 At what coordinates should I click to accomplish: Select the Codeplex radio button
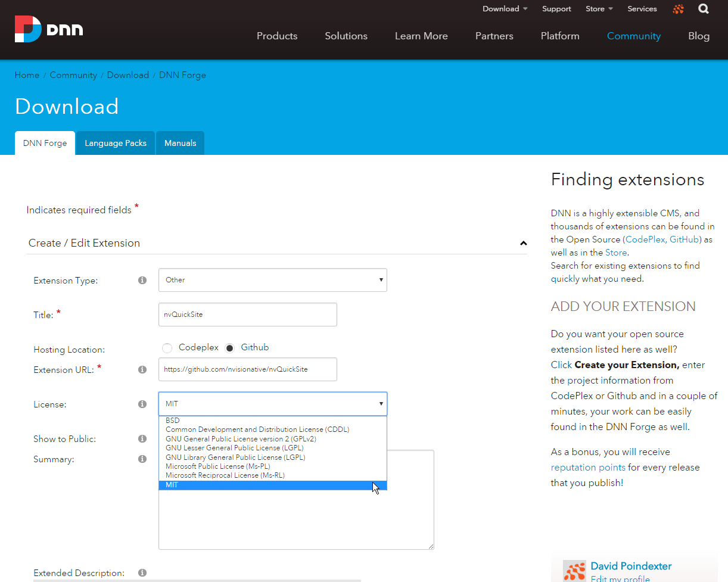tap(167, 348)
